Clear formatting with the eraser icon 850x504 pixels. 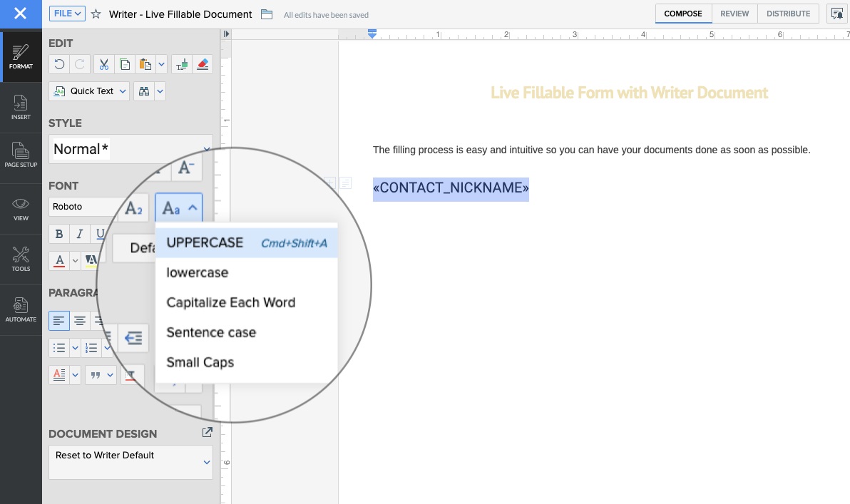(x=203, y=64)
